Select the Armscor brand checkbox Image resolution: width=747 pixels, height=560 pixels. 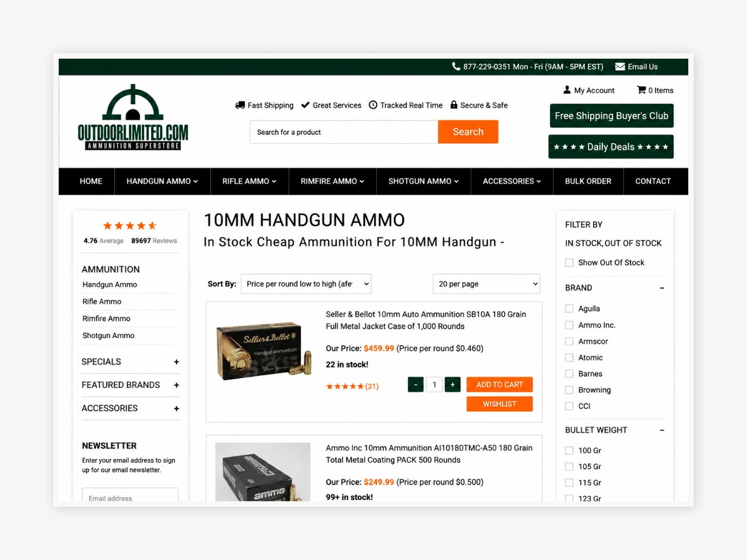click(x=569, y=341)
